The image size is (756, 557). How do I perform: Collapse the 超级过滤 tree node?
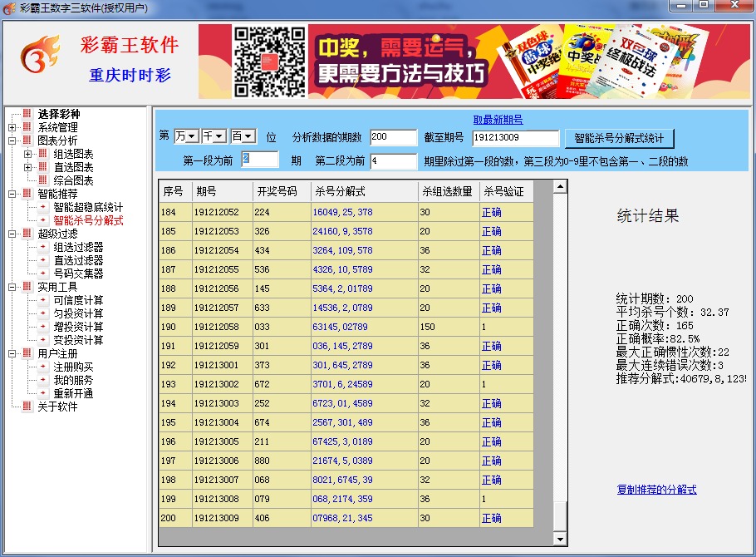tap(12, 234)
